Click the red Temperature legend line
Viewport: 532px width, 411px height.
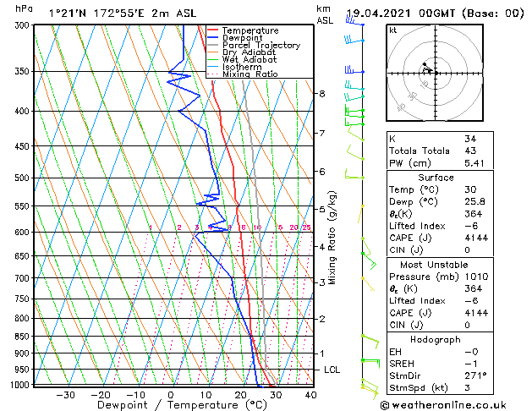click(x=212, y=30)
